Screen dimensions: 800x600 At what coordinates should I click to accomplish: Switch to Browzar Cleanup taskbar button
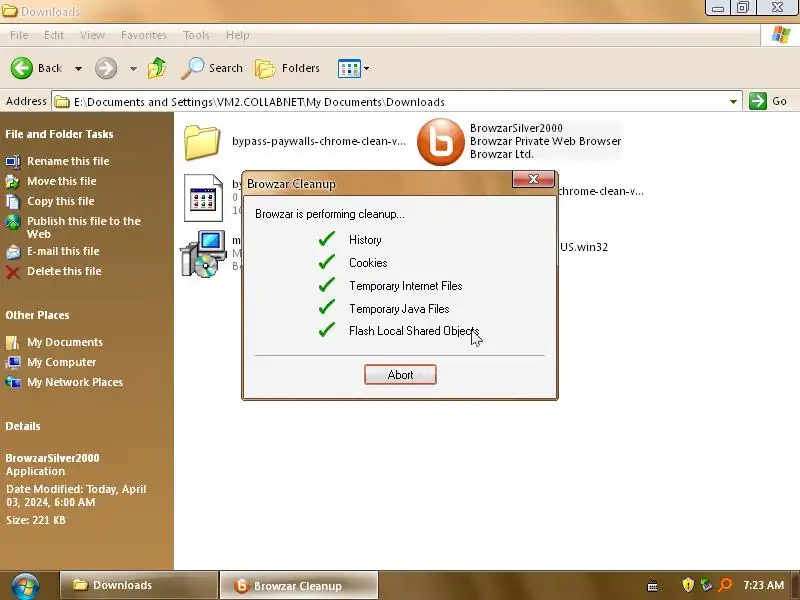point(299,586)
